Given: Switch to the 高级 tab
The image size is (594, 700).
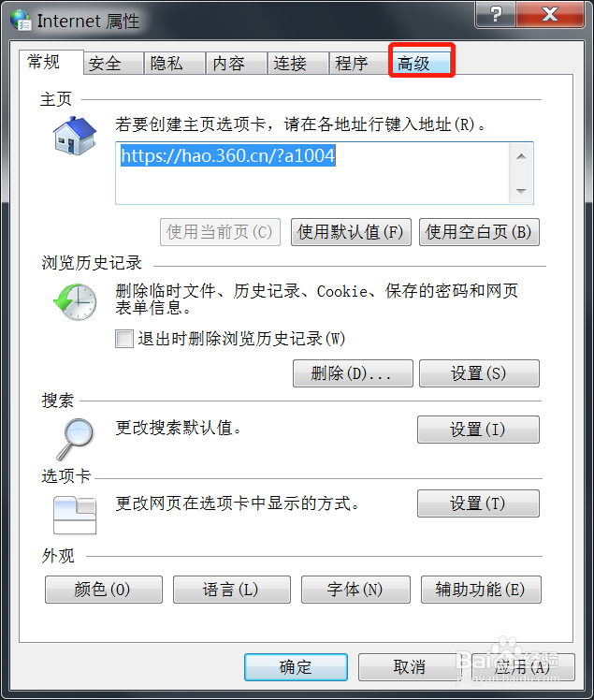Looking at the screenshot, I should coord(421,63).
